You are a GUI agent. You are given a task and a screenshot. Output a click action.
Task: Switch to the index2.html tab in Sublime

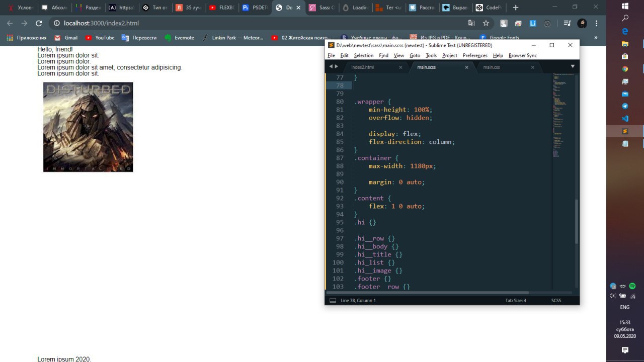(x=363, y=67)
